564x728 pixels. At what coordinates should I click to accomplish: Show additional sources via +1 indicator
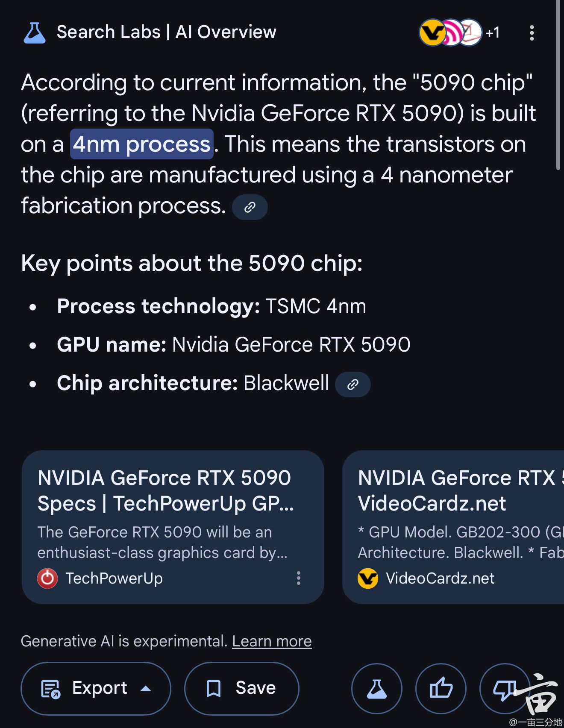coord(493,32)
